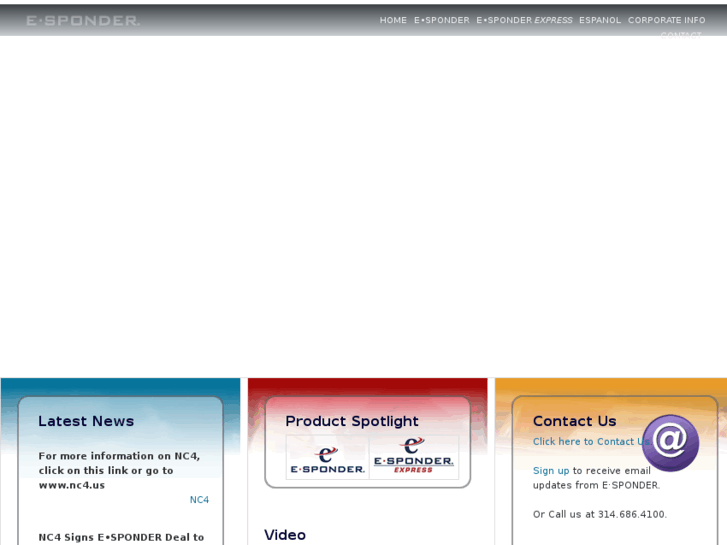Select E·SPONDER Express product logo
This screenshot has height=545, width=727.
click(x=414, y=456)
